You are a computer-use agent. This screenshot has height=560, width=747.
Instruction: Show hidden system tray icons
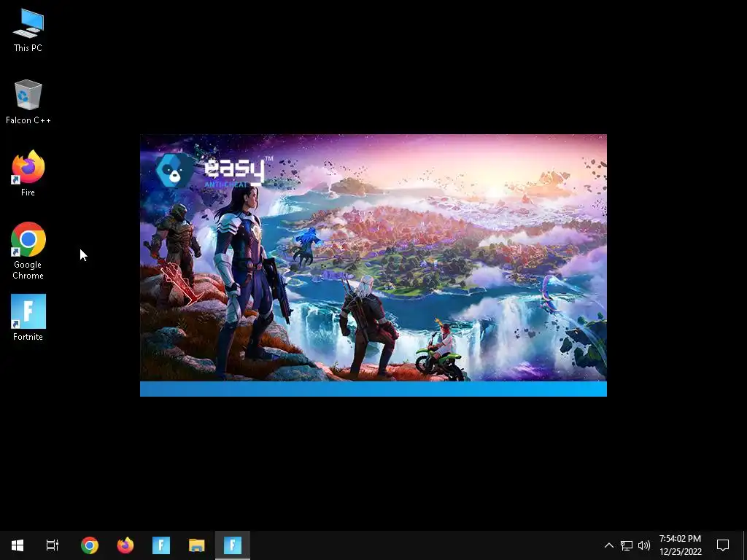pos(609,545)
